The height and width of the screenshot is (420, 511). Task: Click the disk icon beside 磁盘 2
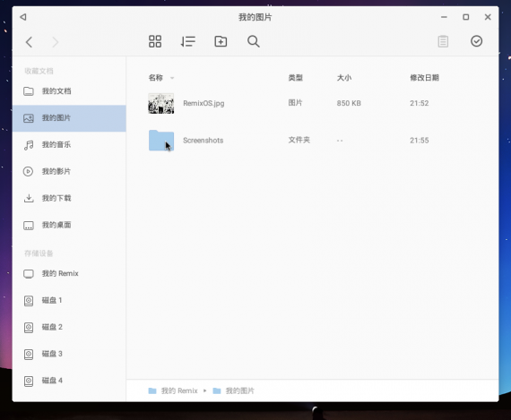click(x=29, y=327)
